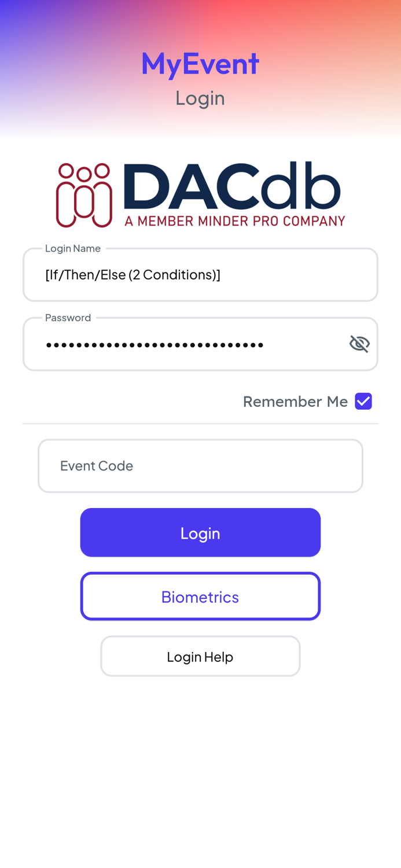
Task: Open the Login Help screen
Action: coord(200,656)
